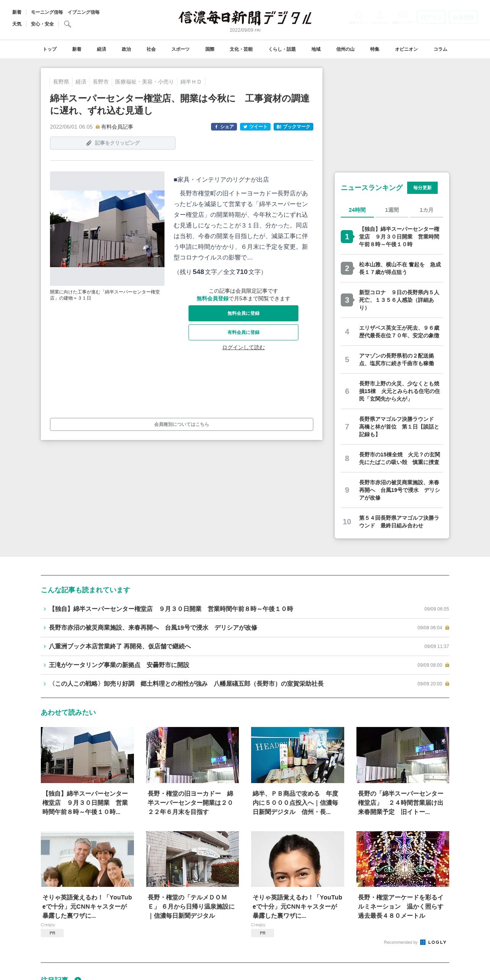Open the コラム navigation section
Screen dimensions: 490x980
(x=440, y=49)
